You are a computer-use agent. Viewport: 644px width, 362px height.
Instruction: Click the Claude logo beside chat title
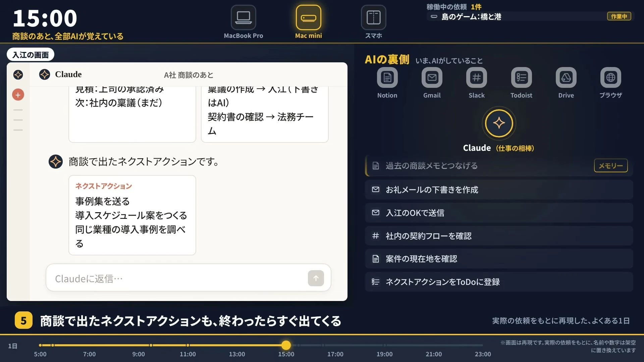(x=45, y=74)
